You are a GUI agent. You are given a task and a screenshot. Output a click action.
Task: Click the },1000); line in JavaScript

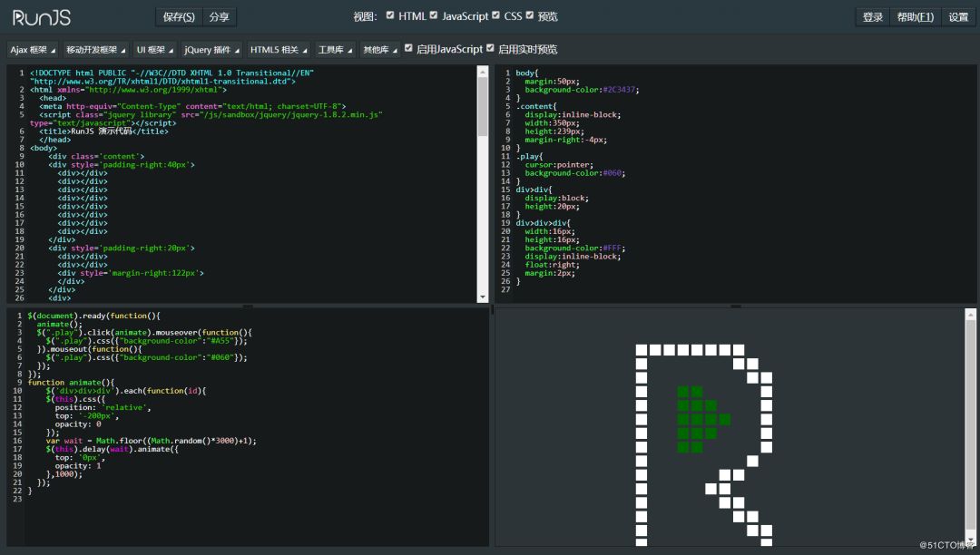64,474
